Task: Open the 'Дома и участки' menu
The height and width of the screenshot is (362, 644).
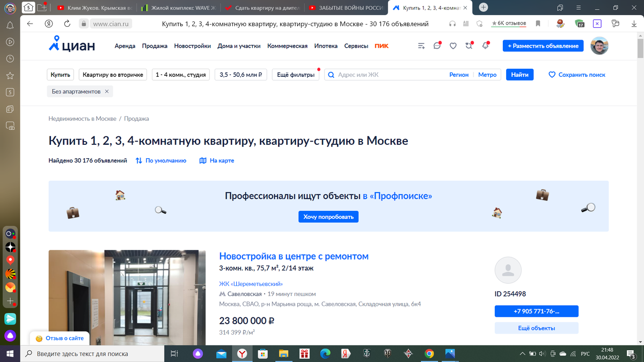Action: [239, 46]
